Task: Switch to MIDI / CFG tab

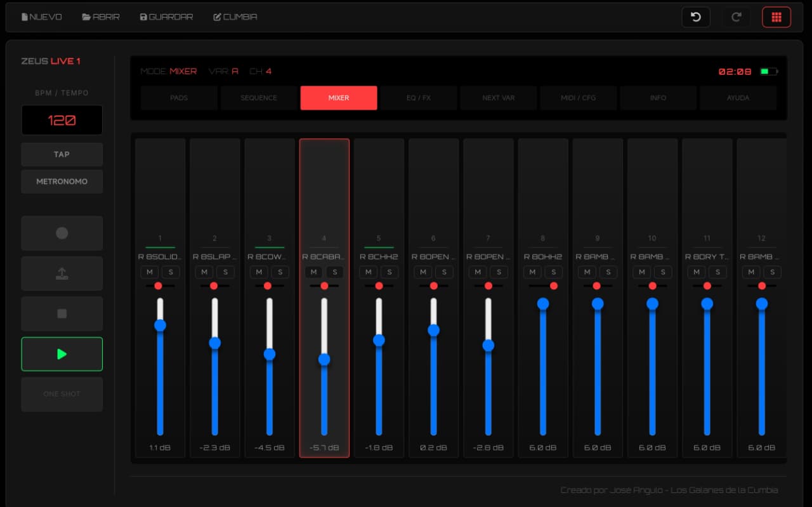Action: [x=579, y=98]
